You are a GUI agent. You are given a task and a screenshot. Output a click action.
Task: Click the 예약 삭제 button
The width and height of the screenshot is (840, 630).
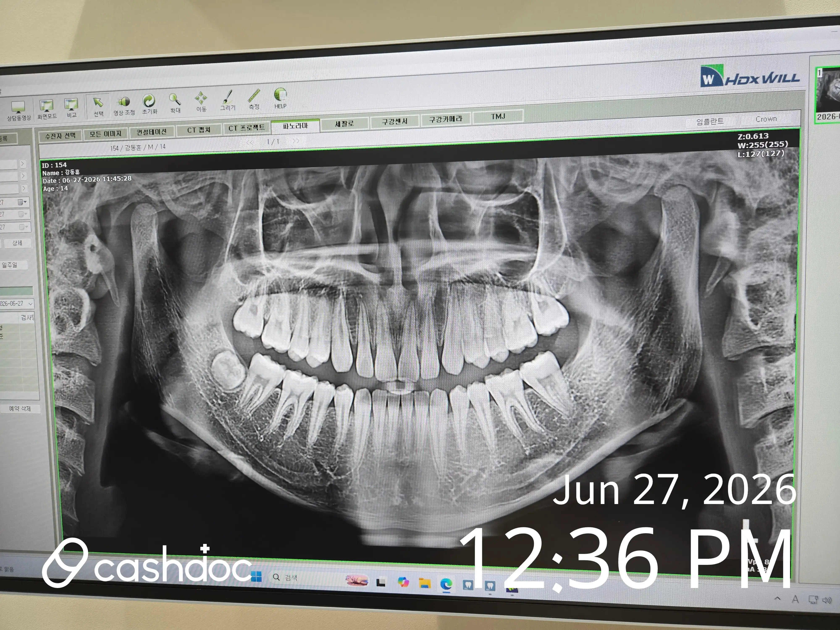tap(20, 409)
